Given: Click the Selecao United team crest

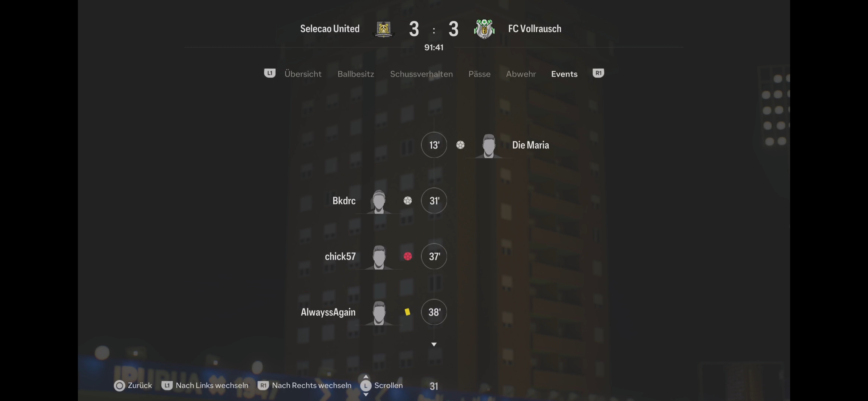Looking at the screenshot, I should coord(384,29).
